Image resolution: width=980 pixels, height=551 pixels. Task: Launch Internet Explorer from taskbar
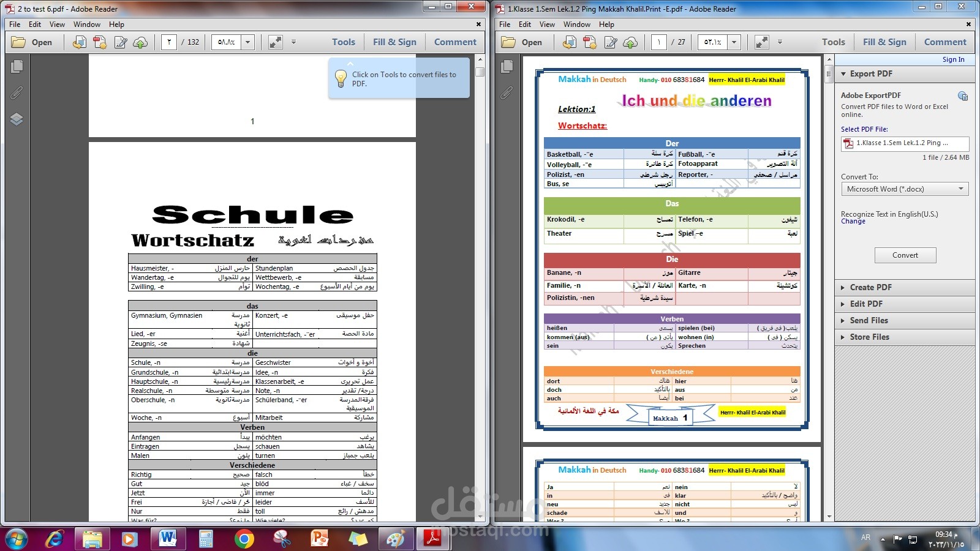point(55,539)
